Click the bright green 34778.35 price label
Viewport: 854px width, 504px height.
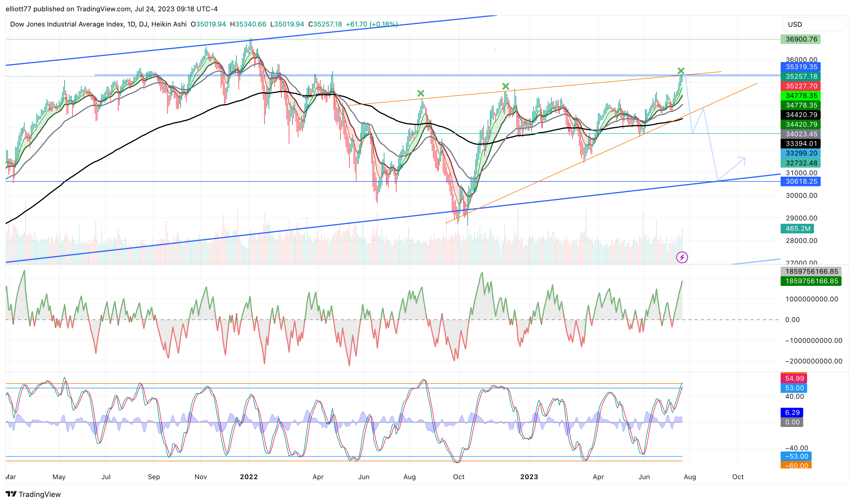[x=800, y=96]
